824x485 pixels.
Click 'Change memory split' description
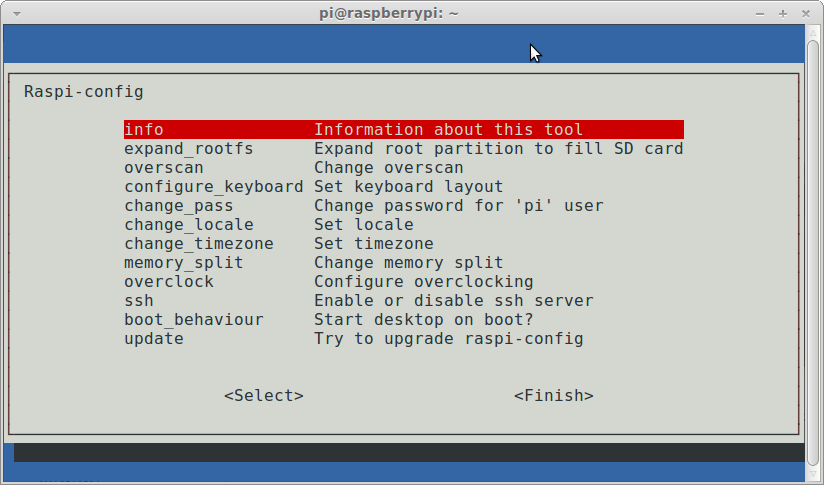408,262
